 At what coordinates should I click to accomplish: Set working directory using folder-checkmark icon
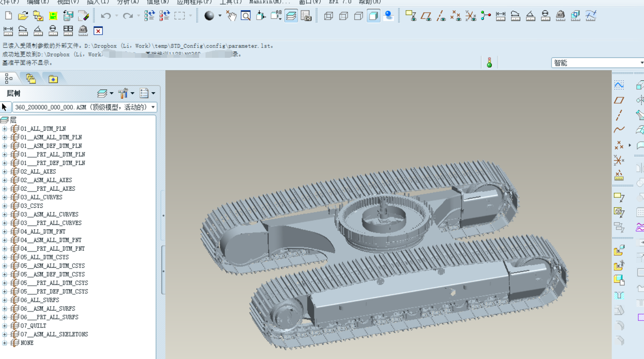pyautogui.click(x=38, y=16)
